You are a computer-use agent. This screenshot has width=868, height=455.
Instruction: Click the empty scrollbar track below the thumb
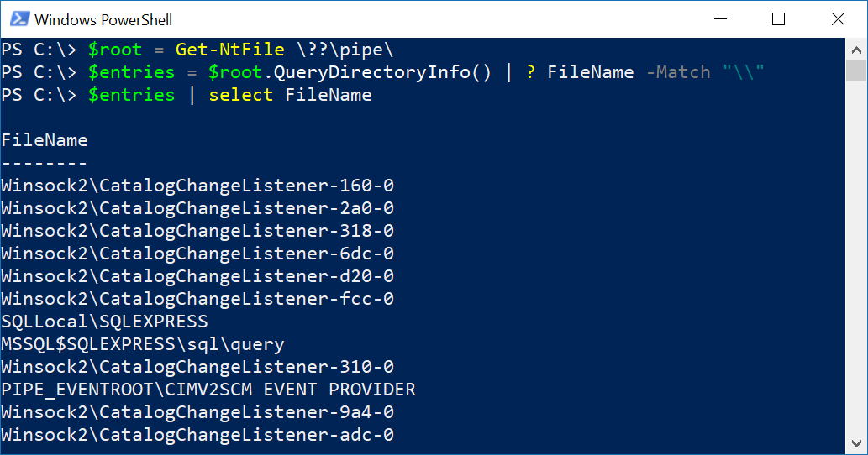(856, 257)
